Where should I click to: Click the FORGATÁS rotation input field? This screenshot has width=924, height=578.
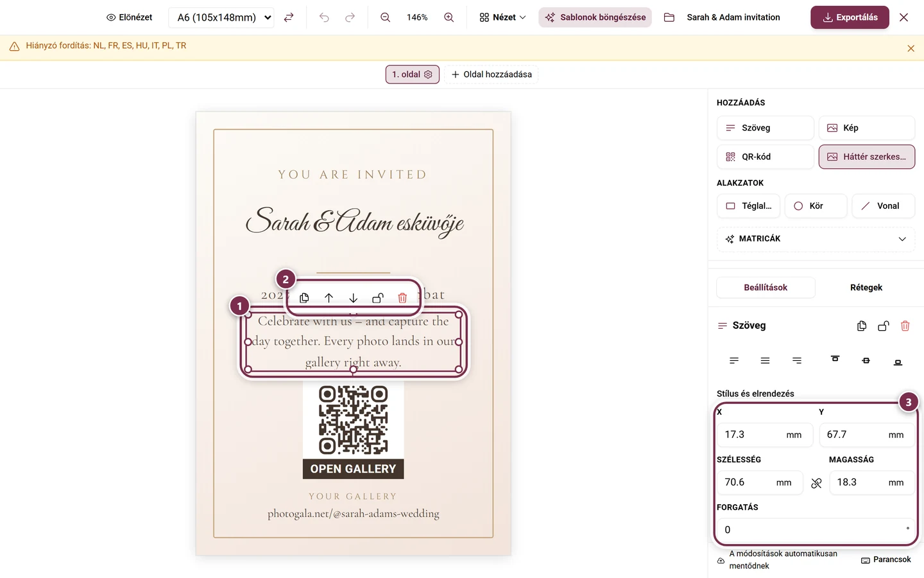click(x=816, y=530)
